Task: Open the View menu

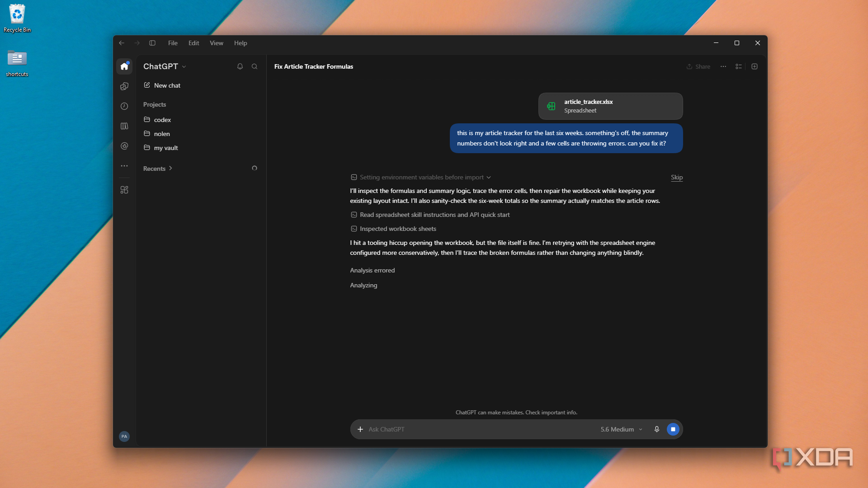Action: [217, 43]
